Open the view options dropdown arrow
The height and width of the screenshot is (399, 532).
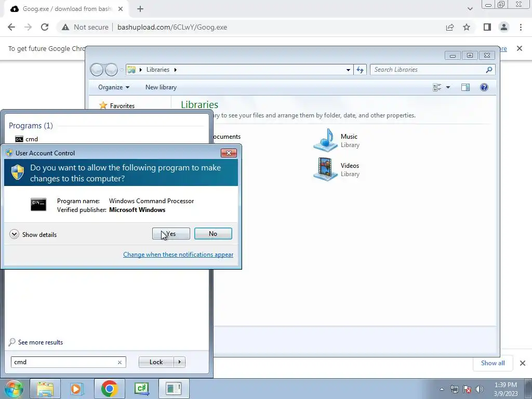click(448, 87)
